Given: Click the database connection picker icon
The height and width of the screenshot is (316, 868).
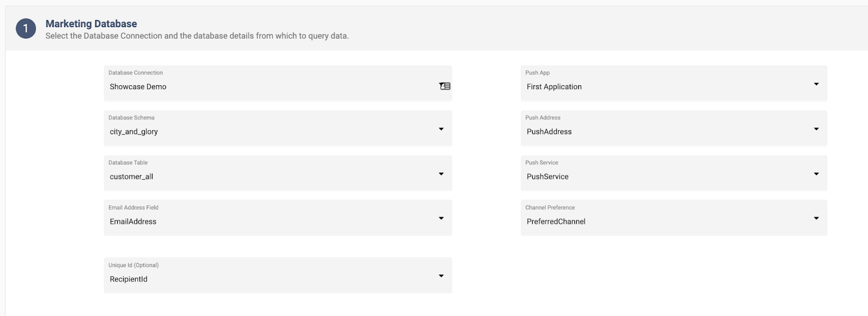Looking at the screenshot, I should click(445, 86).
